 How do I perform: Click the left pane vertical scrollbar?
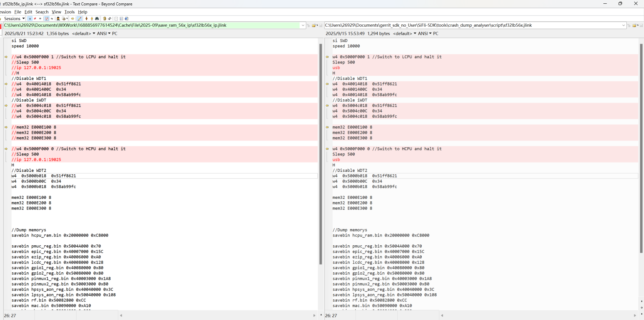[x=320, y=152]
